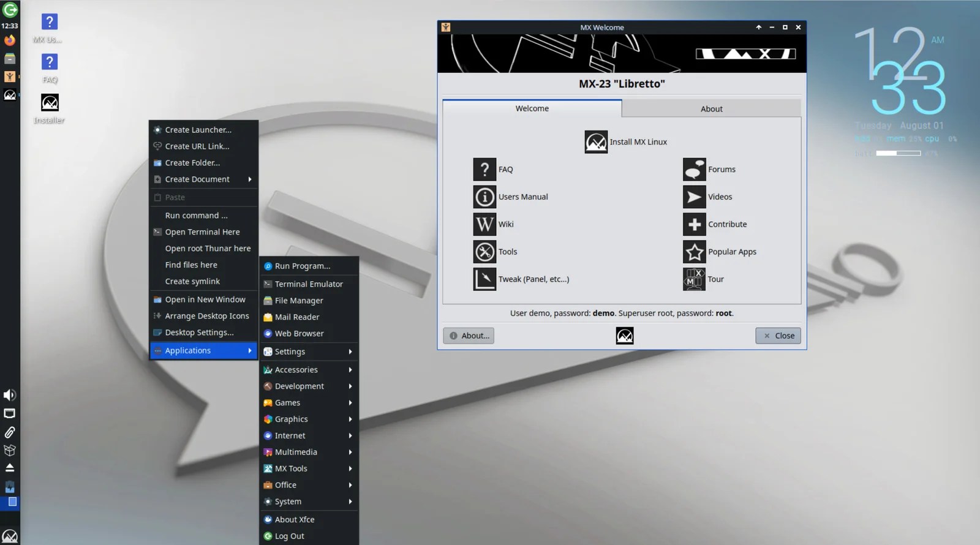980x545 pixels.
Task: Select Run Program... in Applications submenu
Action: tap(309, 266)
